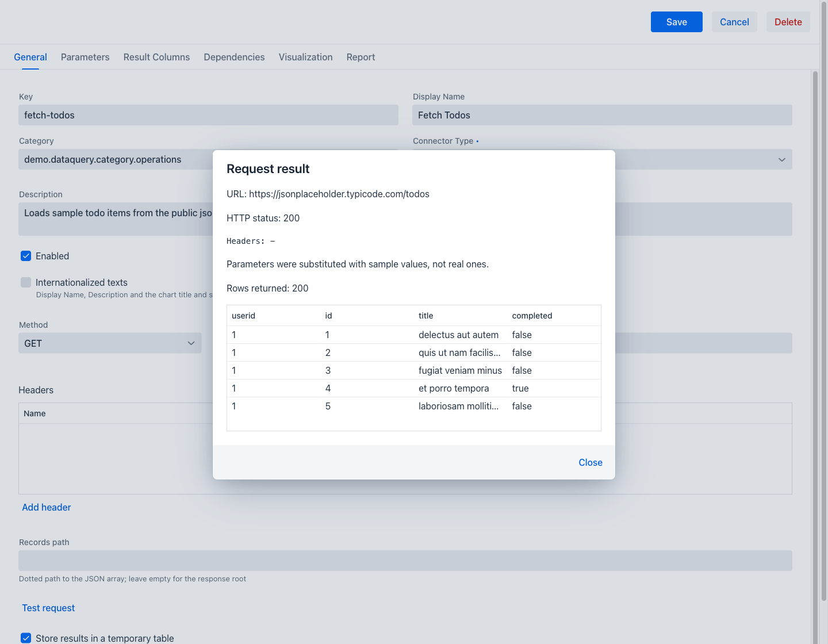The height and width of the screenshot is (644, 828).
Task: Select the row titled delectus aut autem
Action: (x=414, y=335)
